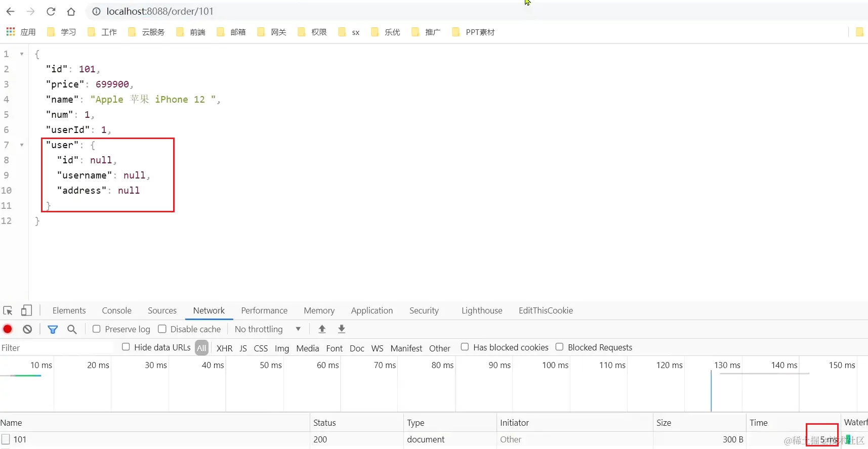The height and width of the screenshot is (449, 868).
Task: Open the Performance tab
Action: [x=264, y=310]
